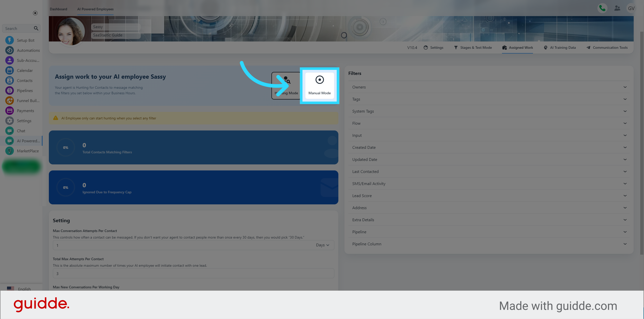Open the Contacts sidebar icon
The height and width of the screenshot is (319, 644).
click(x=10, y=80)
